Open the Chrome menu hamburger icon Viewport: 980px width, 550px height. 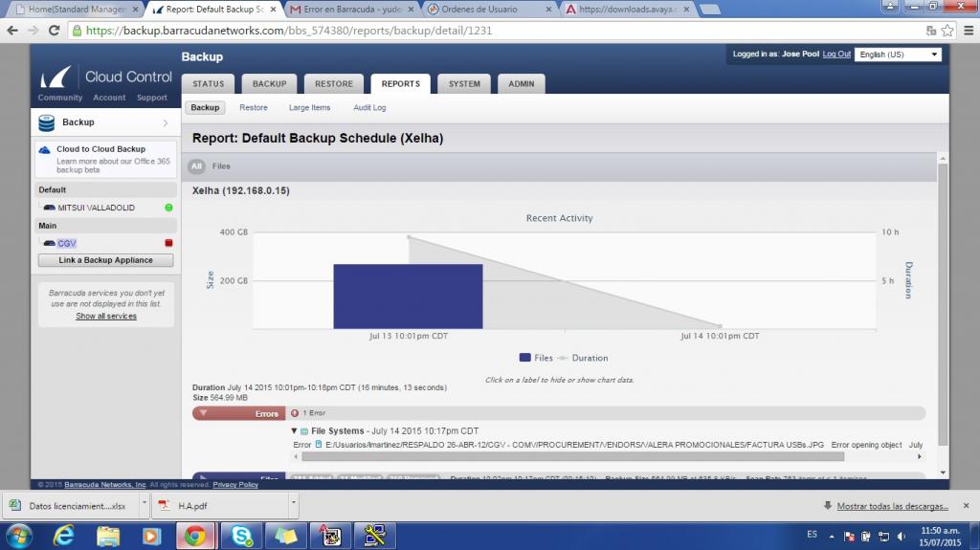click(969, 30)
